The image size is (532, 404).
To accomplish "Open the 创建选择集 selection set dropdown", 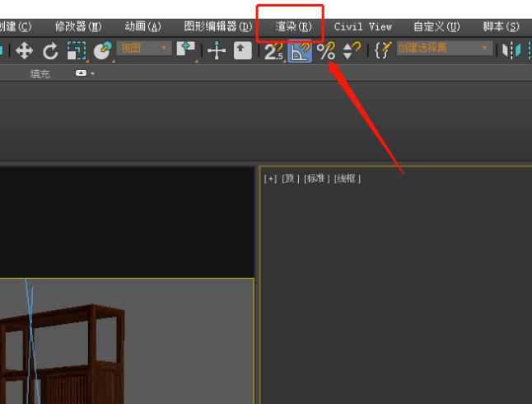I will pos(445,48).
